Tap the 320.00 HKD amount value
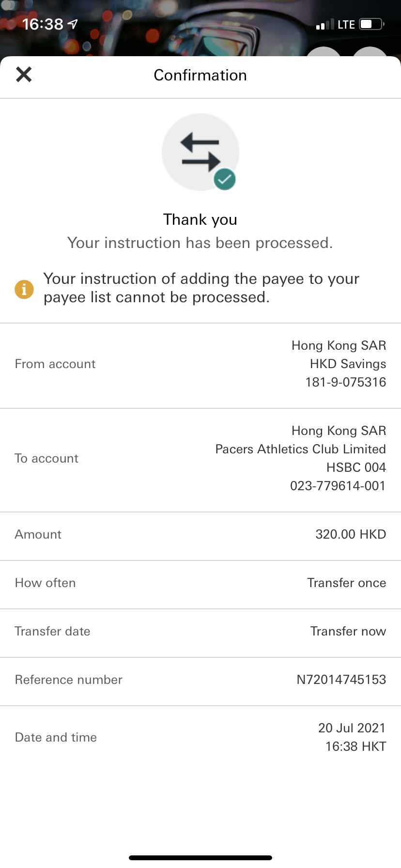 pyautogui.click(x=351, y=534)
